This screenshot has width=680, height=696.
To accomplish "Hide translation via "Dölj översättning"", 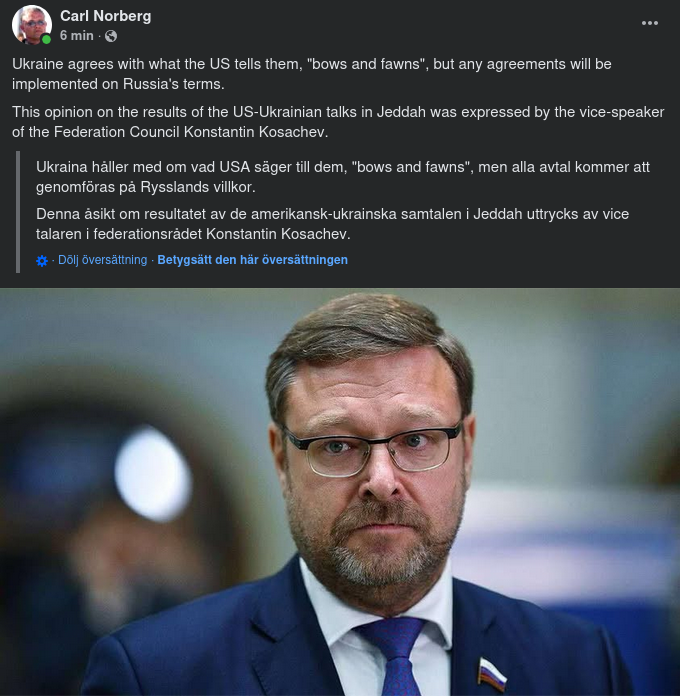I will [x=102, y=260].
